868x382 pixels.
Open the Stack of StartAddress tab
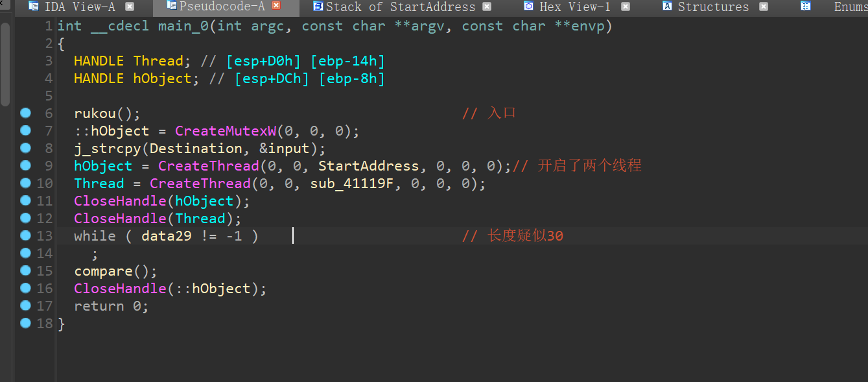[x=400, y=7]
